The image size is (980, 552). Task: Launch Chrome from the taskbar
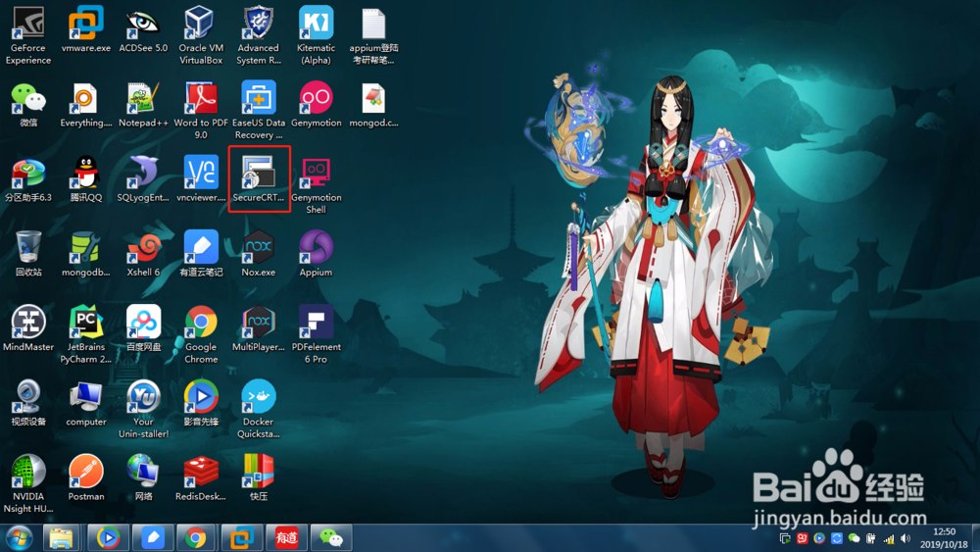point(196,537)
